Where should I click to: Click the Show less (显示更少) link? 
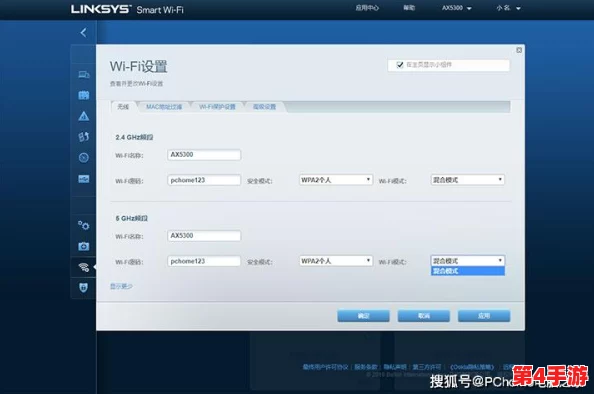click(121, 286)
